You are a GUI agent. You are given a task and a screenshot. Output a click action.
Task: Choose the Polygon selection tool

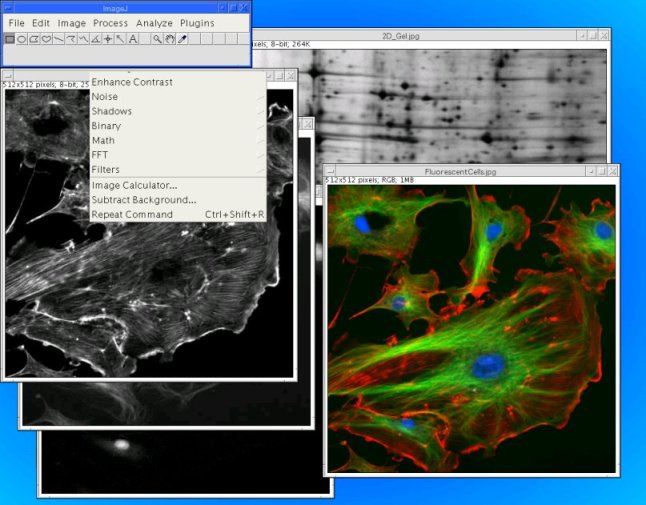tap(34, 39)
